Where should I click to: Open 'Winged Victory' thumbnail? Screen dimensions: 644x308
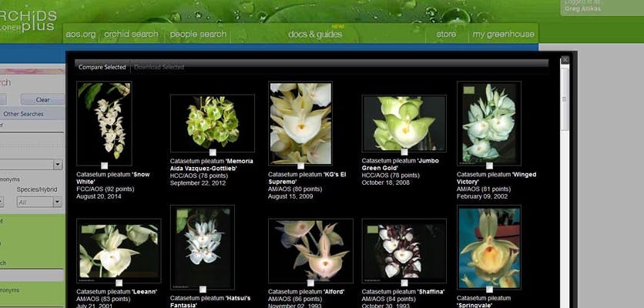click(x=489, y=122)
